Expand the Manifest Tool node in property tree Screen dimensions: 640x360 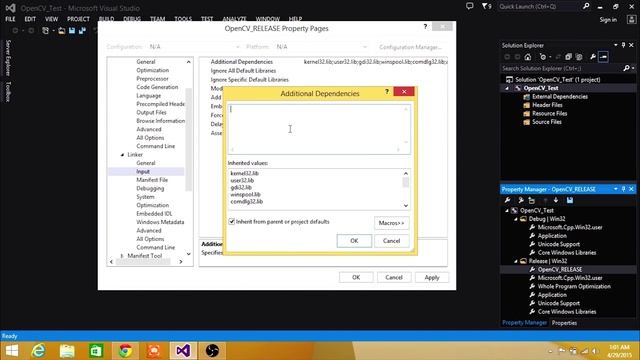(x=122, y=256)
